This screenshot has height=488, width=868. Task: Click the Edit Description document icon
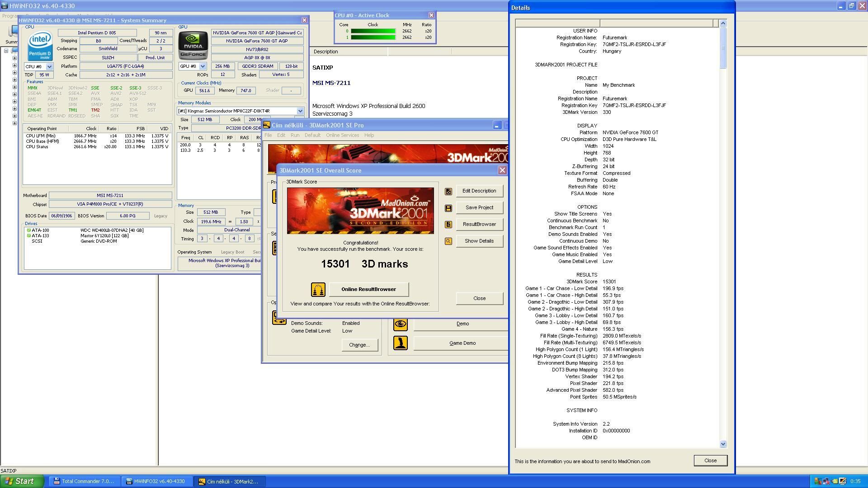pos(448,192)
